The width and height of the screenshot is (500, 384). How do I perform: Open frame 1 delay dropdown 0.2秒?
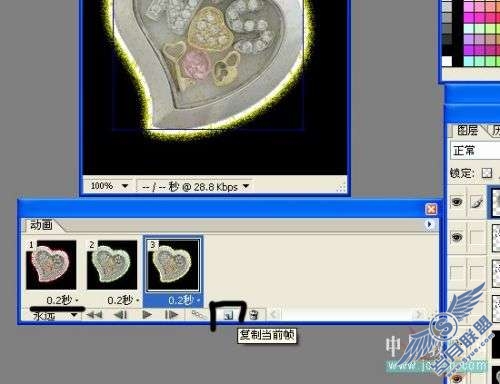coord(62,300)
